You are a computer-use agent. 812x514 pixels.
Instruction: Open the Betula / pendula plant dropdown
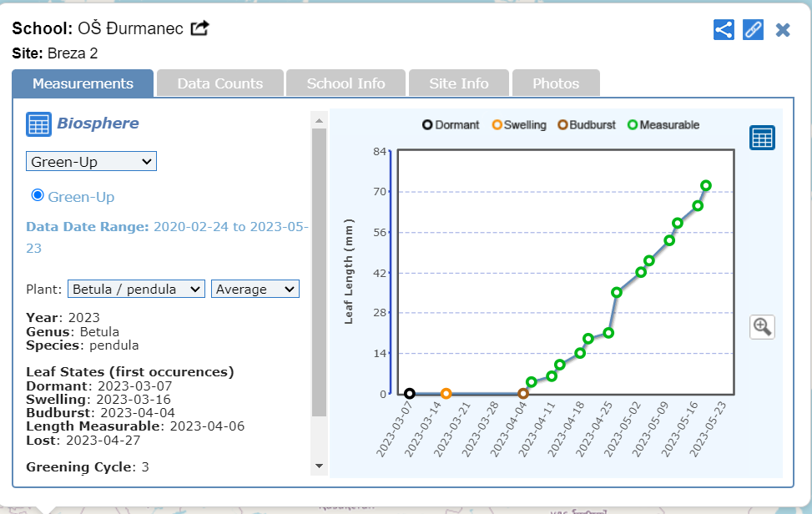(136, 289)
